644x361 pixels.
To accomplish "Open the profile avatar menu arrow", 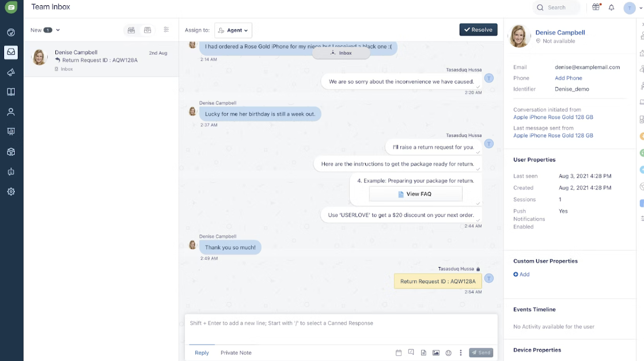I will click(641, 8).
